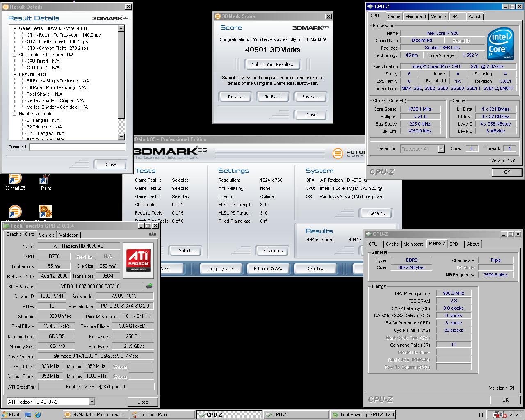Click the System Details button in 3DMark05
Screen dimensions: 525x420
pos(377,213)
